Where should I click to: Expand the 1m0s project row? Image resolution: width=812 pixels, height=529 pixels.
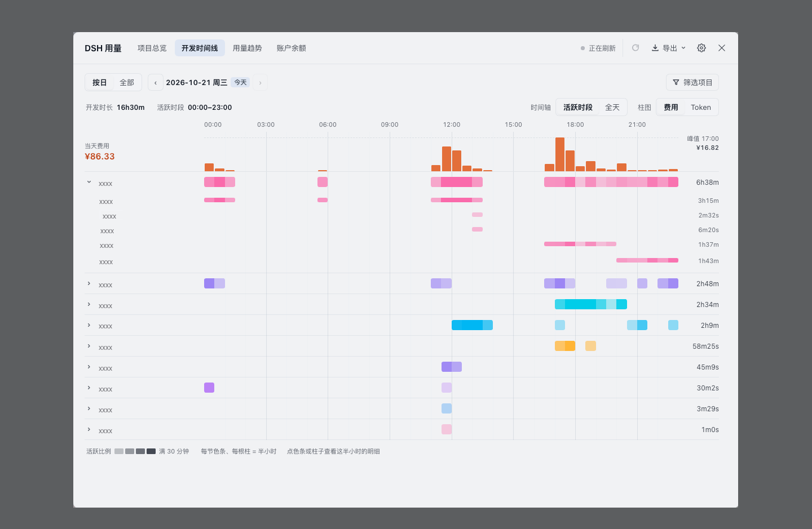pos(89,429)
